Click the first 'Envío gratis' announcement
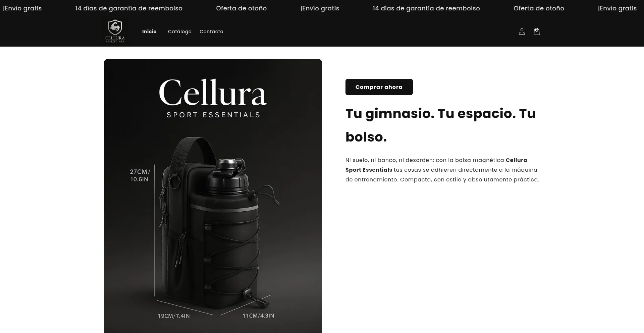The height and width of the screenshot is (333, 644). [x=22, y=8]
